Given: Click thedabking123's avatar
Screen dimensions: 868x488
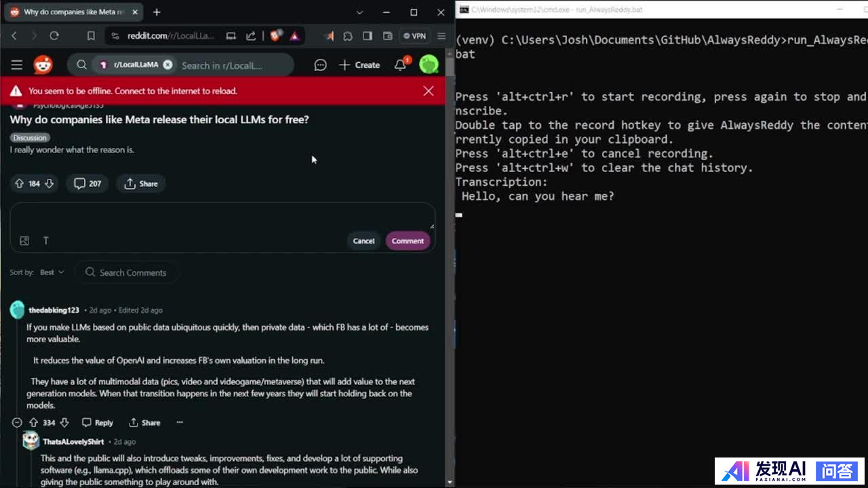Looking at the screenshot, I should tap(17, 310).
